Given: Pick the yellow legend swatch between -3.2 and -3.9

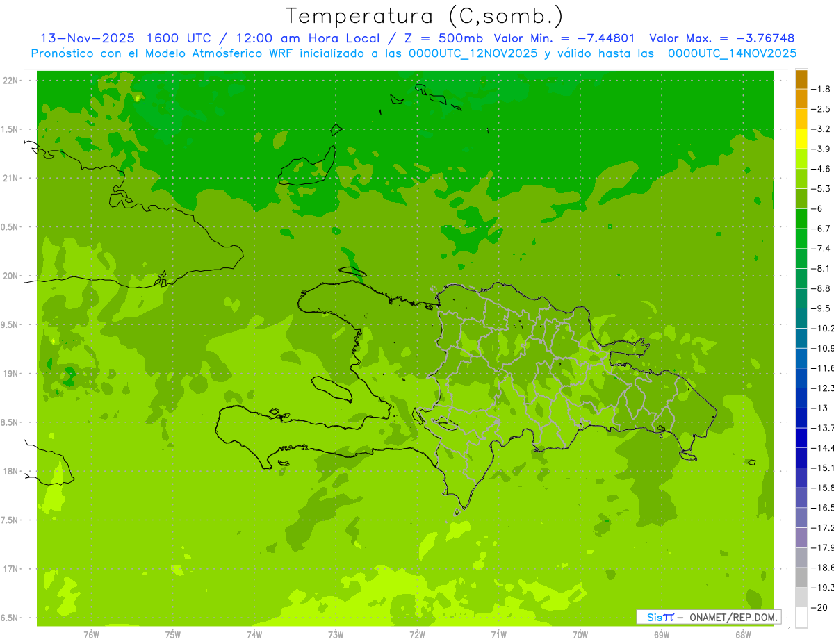Looking at the screenshot, I should point(802,140).
